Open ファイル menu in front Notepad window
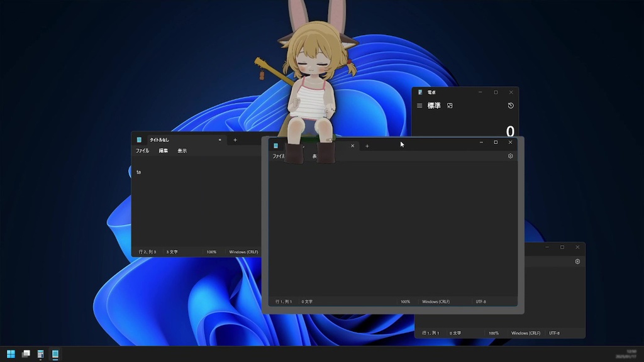This screenshot has height=362, width=644. (x=278, y=156)
